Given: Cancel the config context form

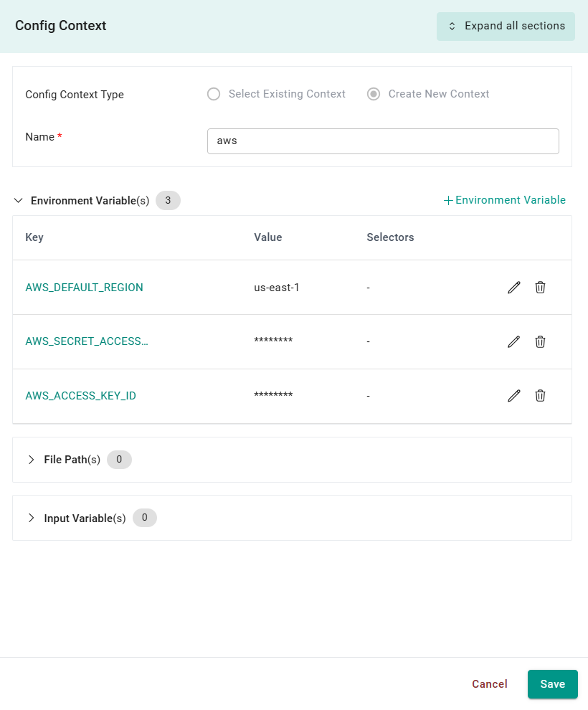Looking at the screenshot, I should point(489,684).
